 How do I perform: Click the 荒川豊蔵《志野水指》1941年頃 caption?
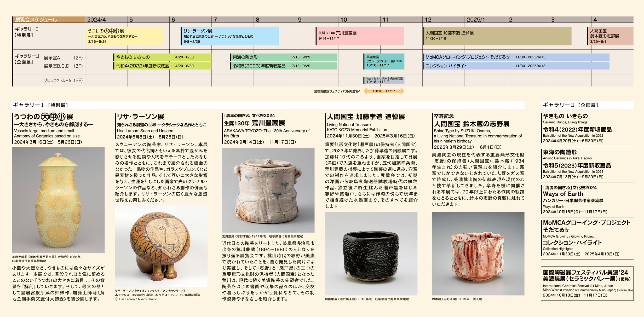click(x=262, y=236)
